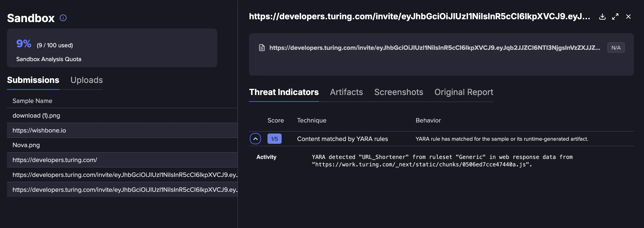
Task: Collapse the YARA rules indicator row
Action: click(255, 139)
